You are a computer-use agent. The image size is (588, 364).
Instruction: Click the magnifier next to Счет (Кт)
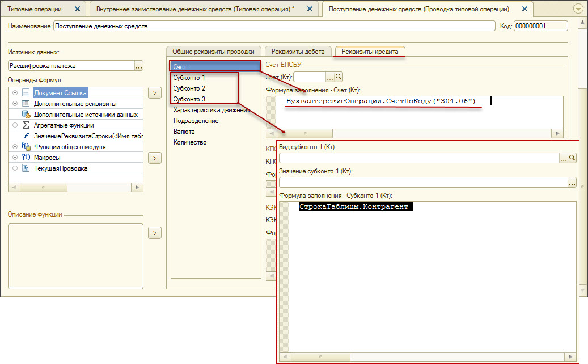point(339,77)
